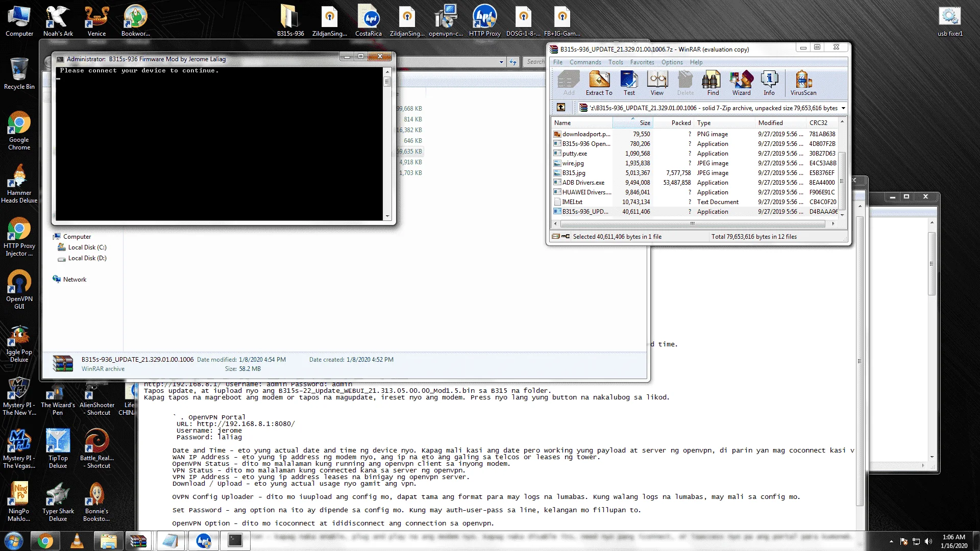The height and width of the screenshot is (551, 980).
Task: Sort WinRAR list by Type column
Action: (x=725, y=122)
